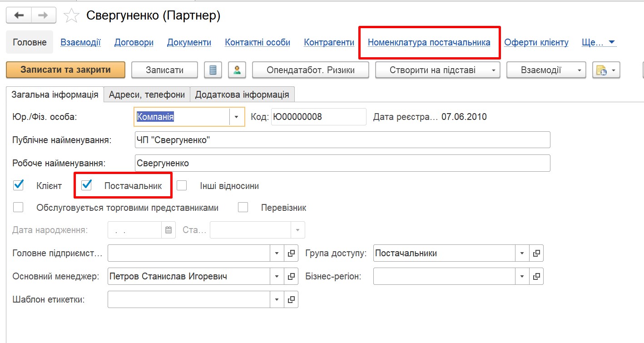Go to the Контрагенти link

coord(329,42)
